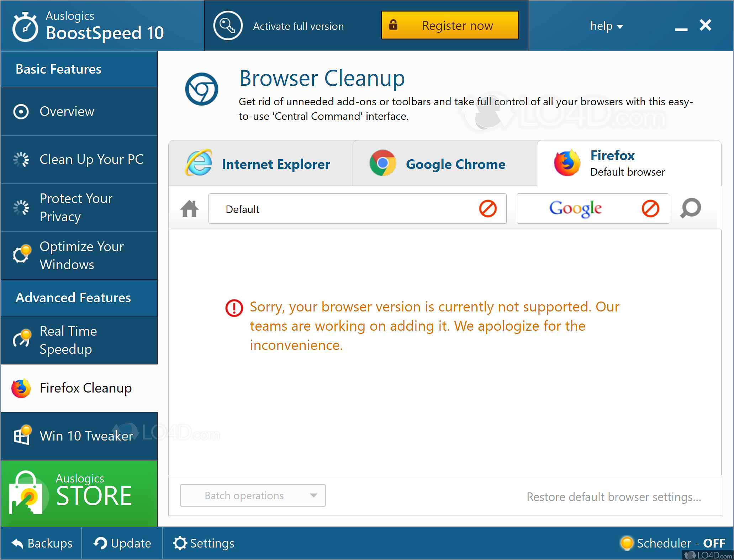Click the Firefox icon in the sidebar

(x=21, y=388)
